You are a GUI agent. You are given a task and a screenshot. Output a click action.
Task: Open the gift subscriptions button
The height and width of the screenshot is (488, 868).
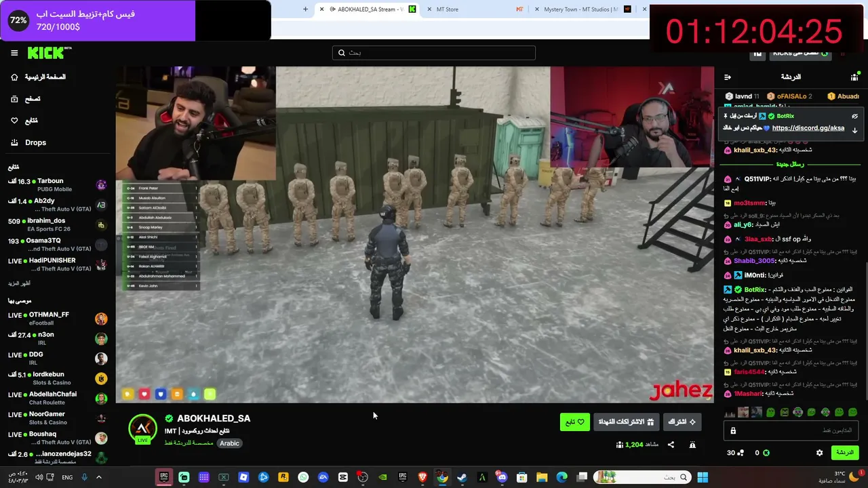pyautogui.click(x=626, y=422)
